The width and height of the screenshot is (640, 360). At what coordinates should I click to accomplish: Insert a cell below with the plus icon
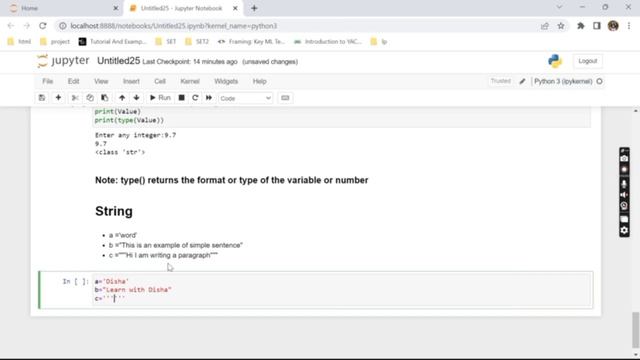coord(58,98)
